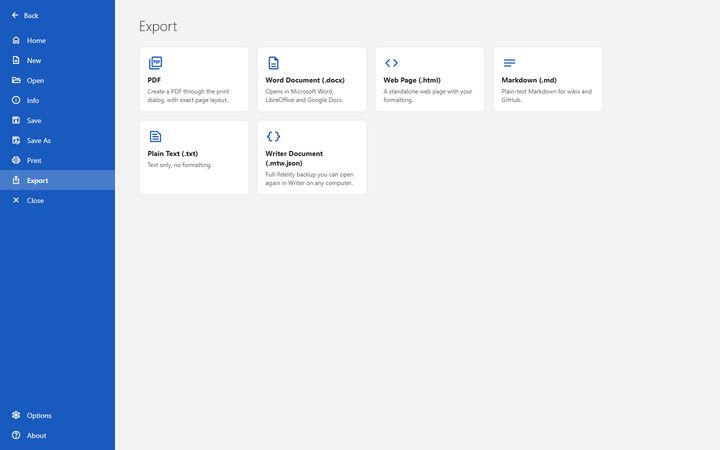Click 'Opens in Microsoft Word, LibreOffice' description

click(x=304, y=96)
